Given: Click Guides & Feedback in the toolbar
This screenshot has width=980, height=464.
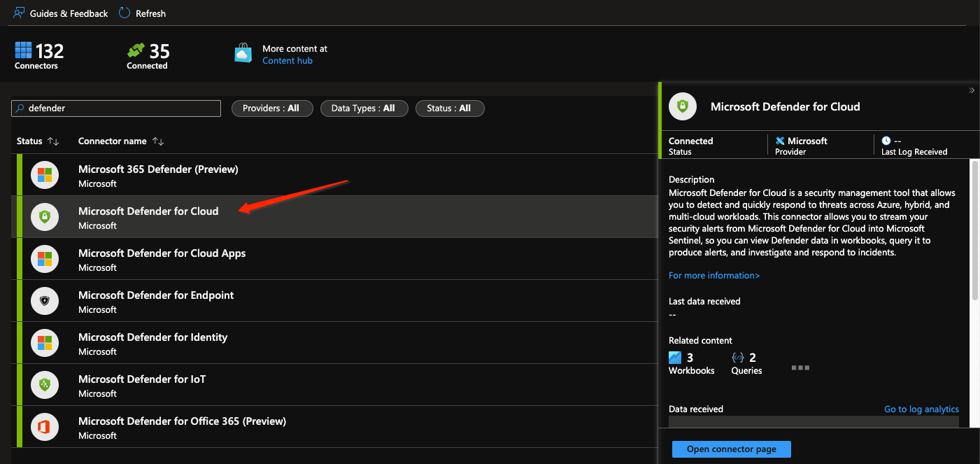Looking at the screenshot, I should point(61,13).
